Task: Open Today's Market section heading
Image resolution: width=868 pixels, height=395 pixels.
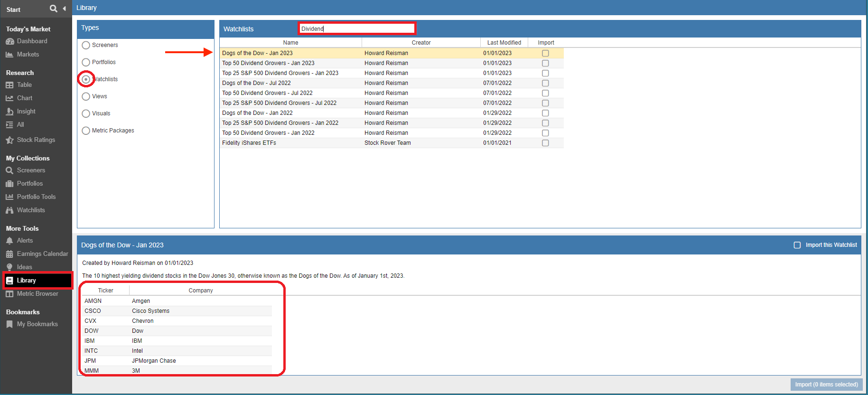Action: (28, 29)
